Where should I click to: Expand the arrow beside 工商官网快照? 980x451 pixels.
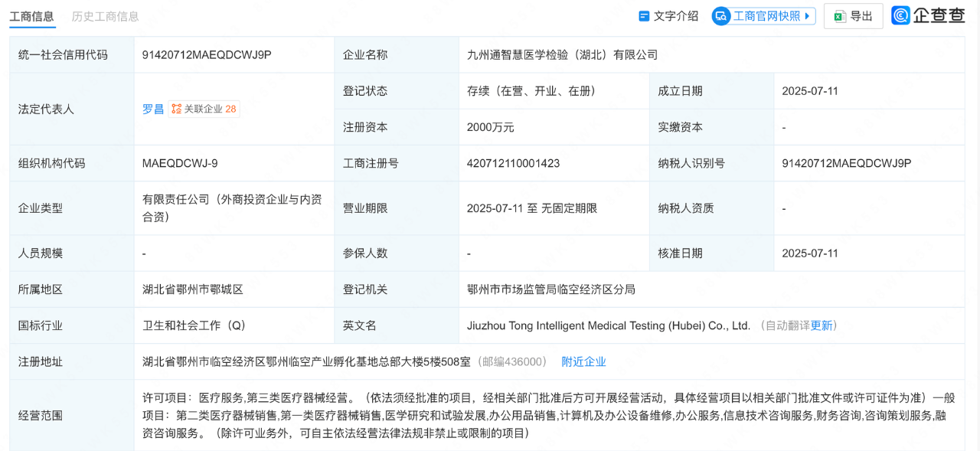807,16
